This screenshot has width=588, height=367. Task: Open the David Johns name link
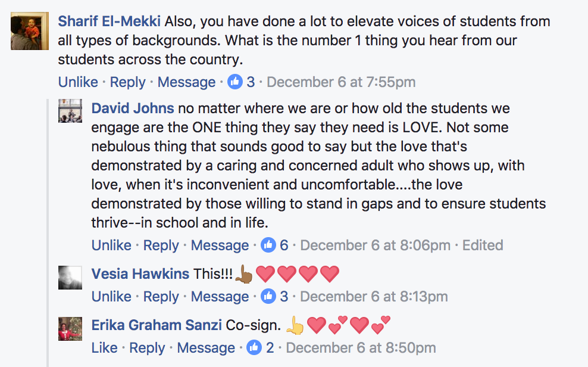(x=133, y=108)
